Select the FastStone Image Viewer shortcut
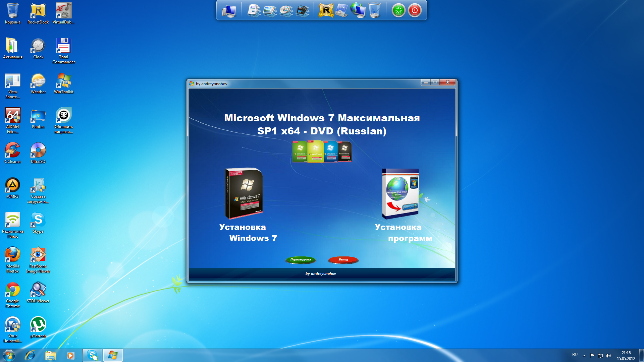The width and height of the screenshot is (644, 362). coord(38,260)
